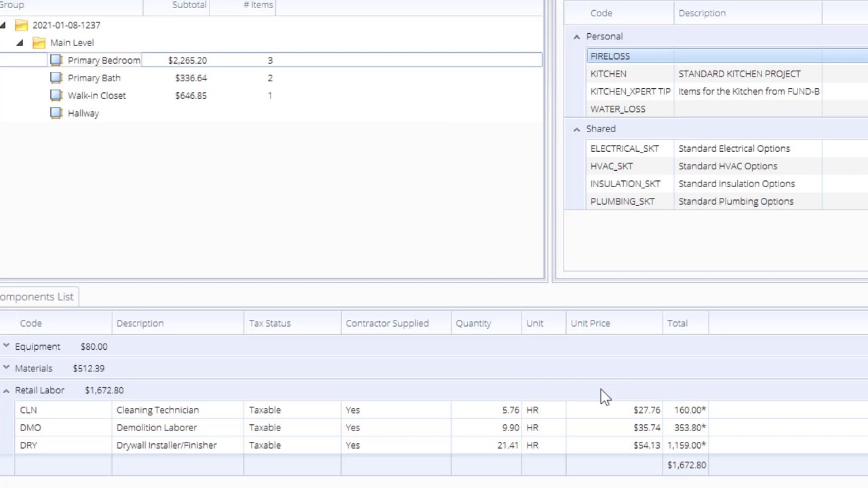
Task: Click the $35.74 unit price
Action: tap(647, 428)
